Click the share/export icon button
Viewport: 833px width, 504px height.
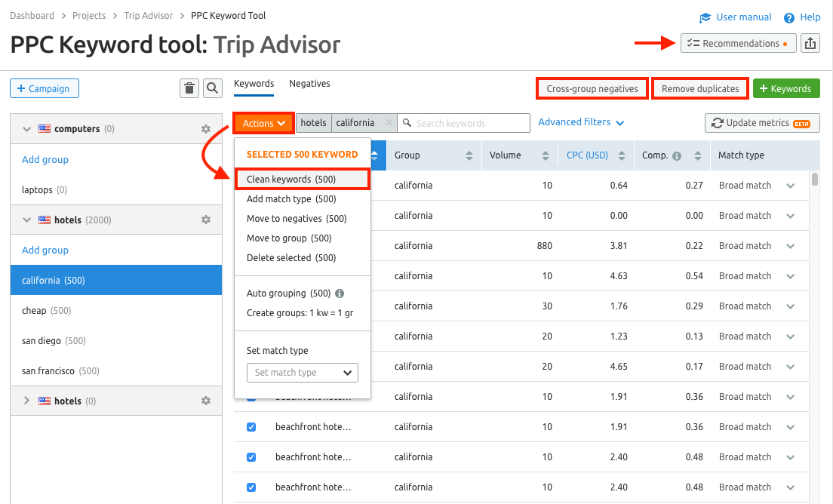point(810,43)
